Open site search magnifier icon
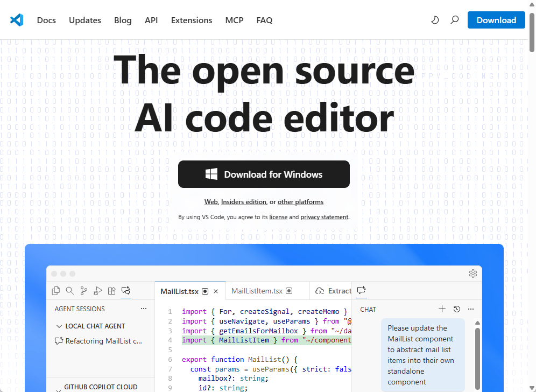The width and height of the screenshot is (536, 392). pyautogui.click(x=454, y=20)
